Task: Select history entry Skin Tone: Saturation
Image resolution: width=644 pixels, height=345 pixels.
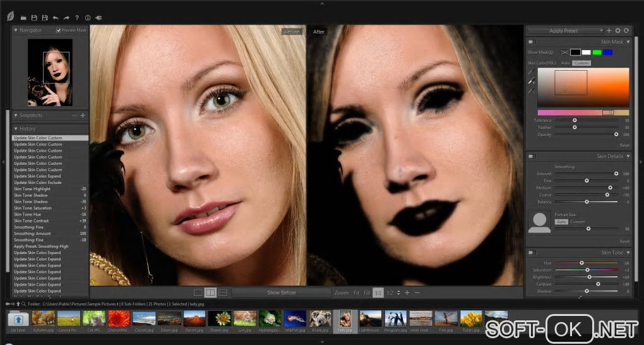Action: [50, 208]
